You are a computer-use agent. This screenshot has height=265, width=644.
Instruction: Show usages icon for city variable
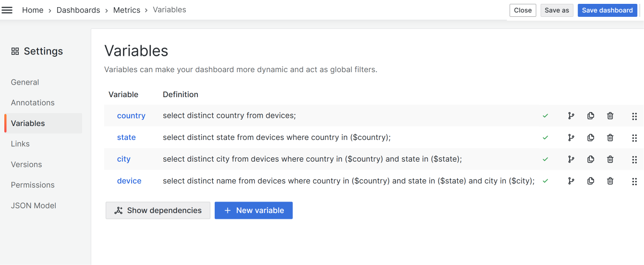point(571,160)
